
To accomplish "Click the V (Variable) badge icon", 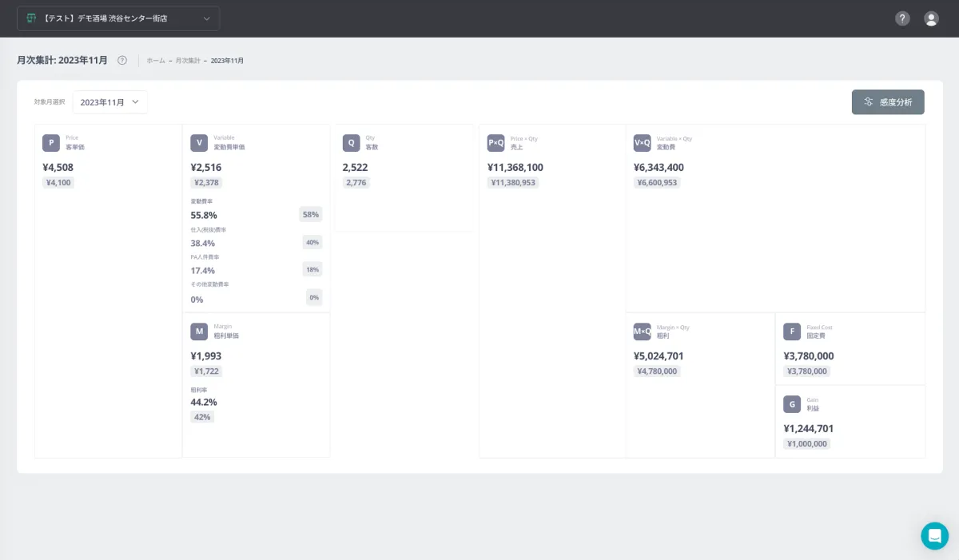I will (199, 143).
